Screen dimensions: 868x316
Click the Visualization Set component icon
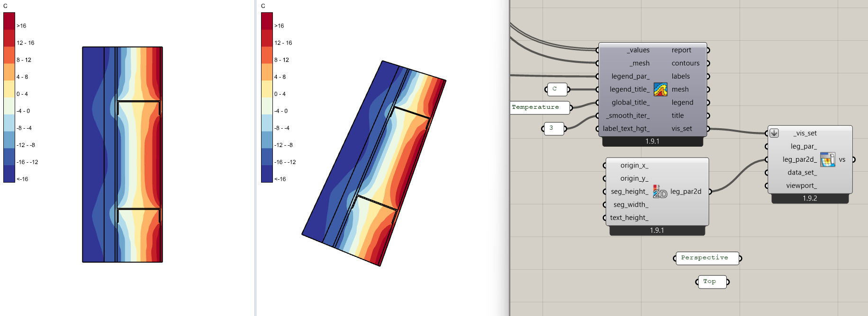827,159
